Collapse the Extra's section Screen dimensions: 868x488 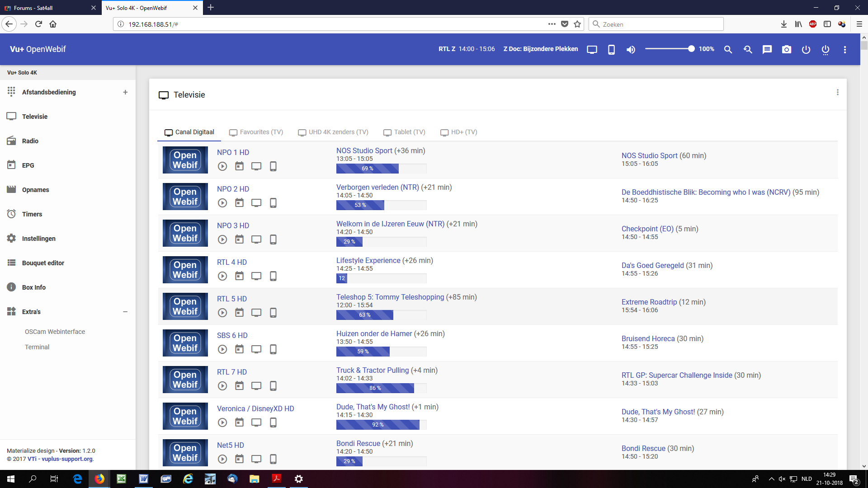click(125, 312)
